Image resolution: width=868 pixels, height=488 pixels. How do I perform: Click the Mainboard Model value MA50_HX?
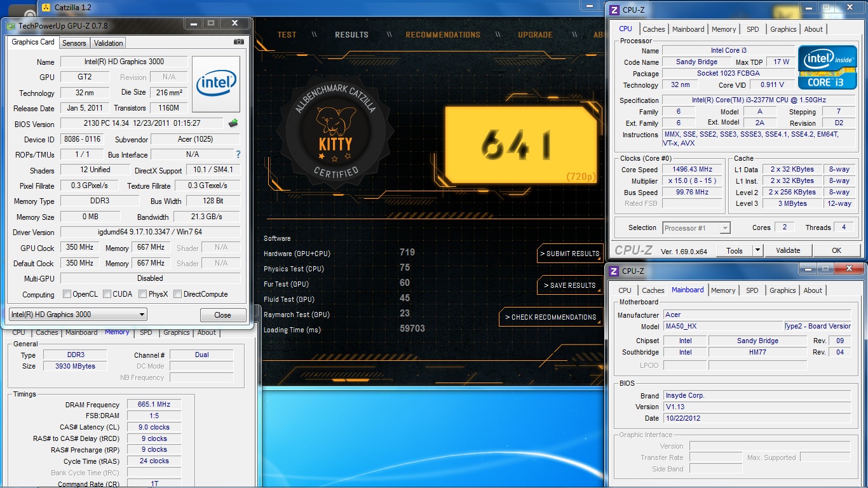723,326
